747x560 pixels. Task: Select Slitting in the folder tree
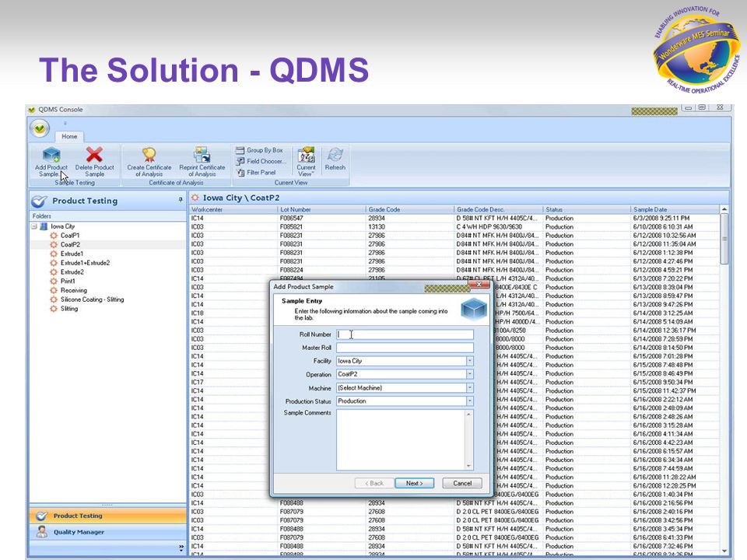pos(69,308)
